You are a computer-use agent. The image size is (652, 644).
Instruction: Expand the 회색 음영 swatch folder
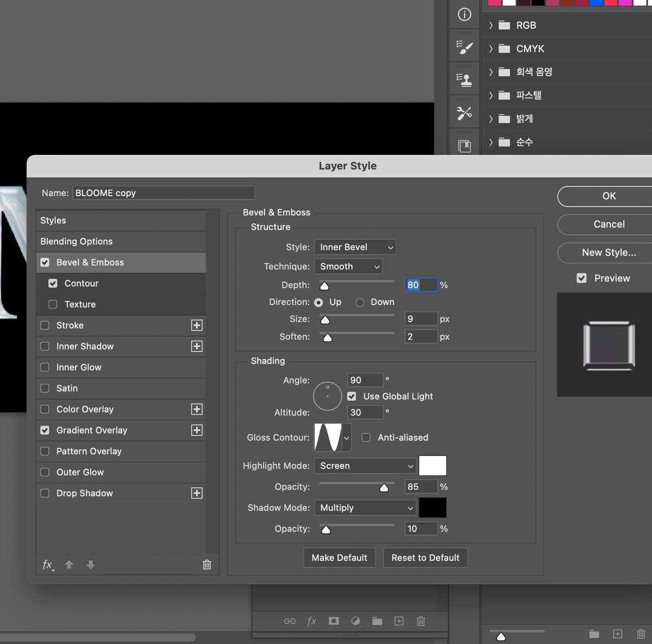pos(491,72)
